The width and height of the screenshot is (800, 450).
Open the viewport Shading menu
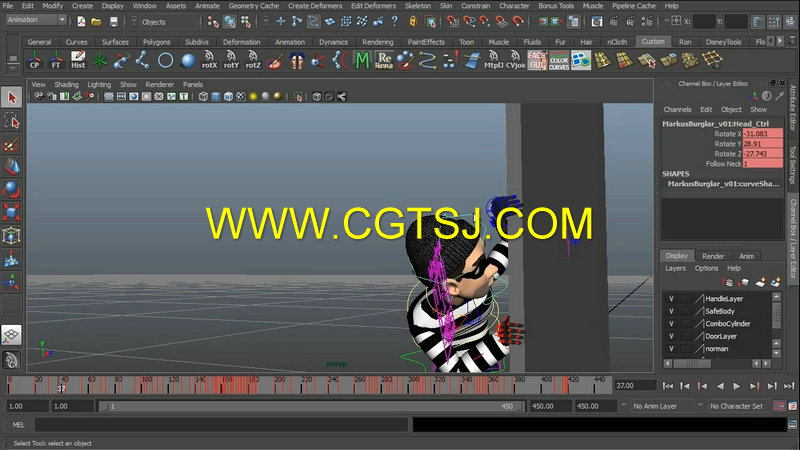coord(66,85)
